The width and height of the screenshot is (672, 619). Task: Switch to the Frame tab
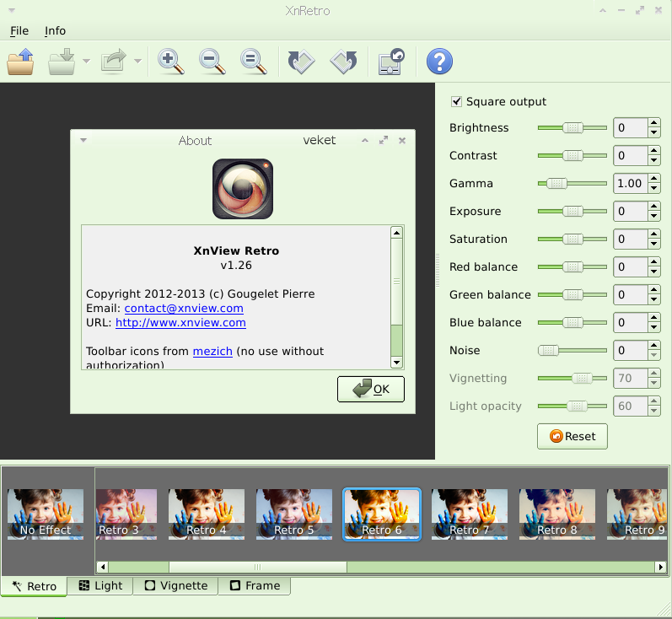255,585
